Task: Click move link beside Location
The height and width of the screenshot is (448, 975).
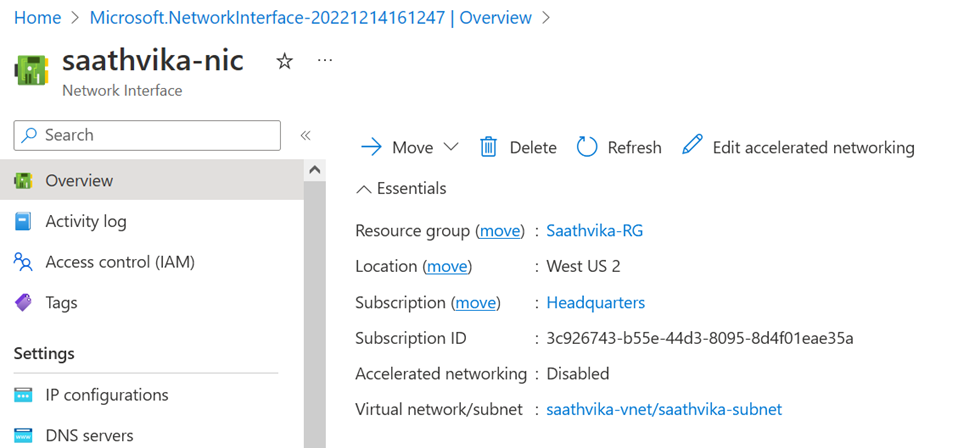Action: 447,266
